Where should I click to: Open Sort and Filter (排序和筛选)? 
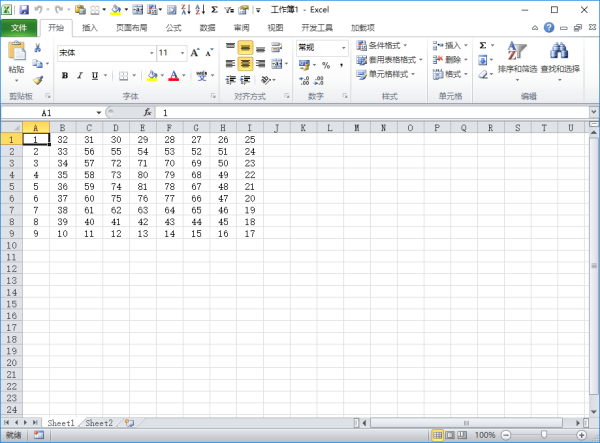tap(517, 57)
